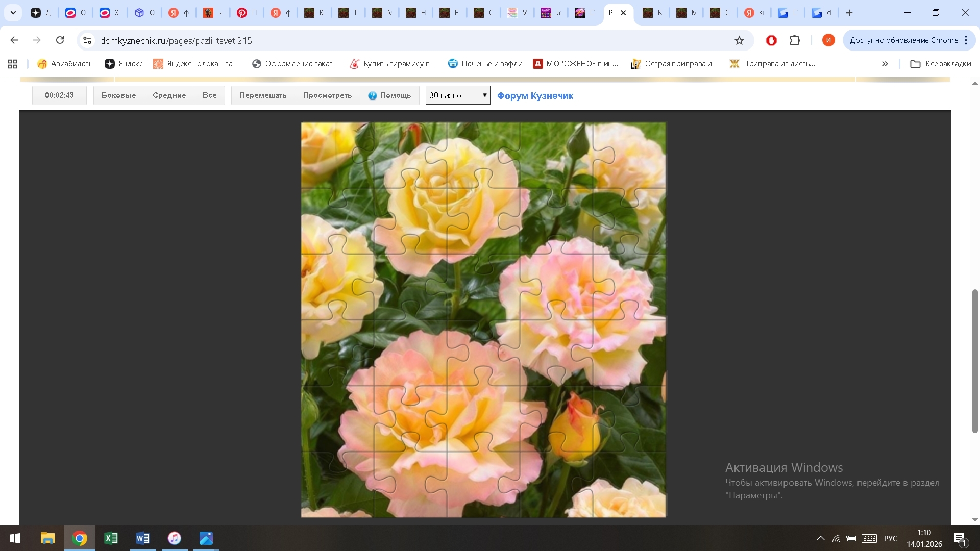Show only Боковые edge pieces
Screen dimensions: 980x551
coord(118,95)
